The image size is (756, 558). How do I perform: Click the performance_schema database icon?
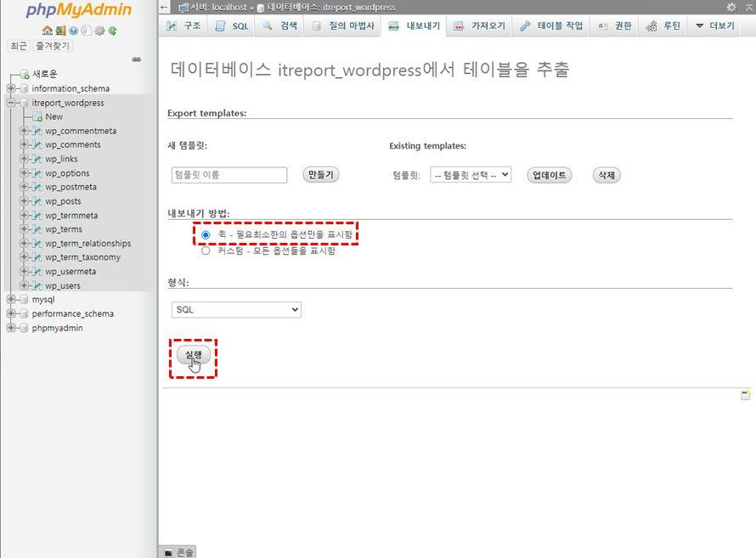click(x=24, y=313)
